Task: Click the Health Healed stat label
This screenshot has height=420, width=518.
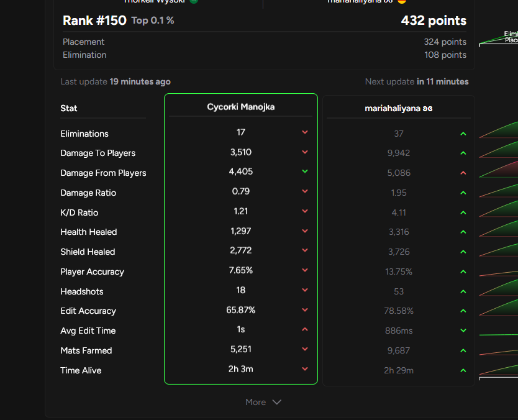Action: [89, 232]
